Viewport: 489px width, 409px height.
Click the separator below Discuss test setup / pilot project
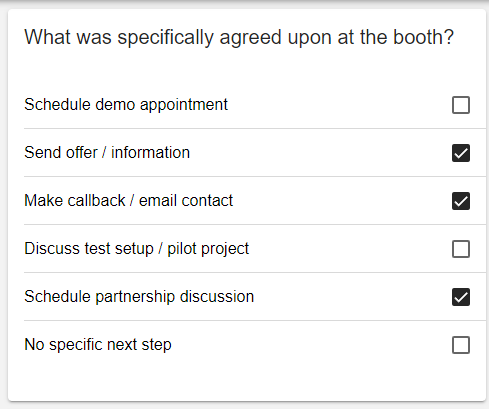click(x=255, y=272)
